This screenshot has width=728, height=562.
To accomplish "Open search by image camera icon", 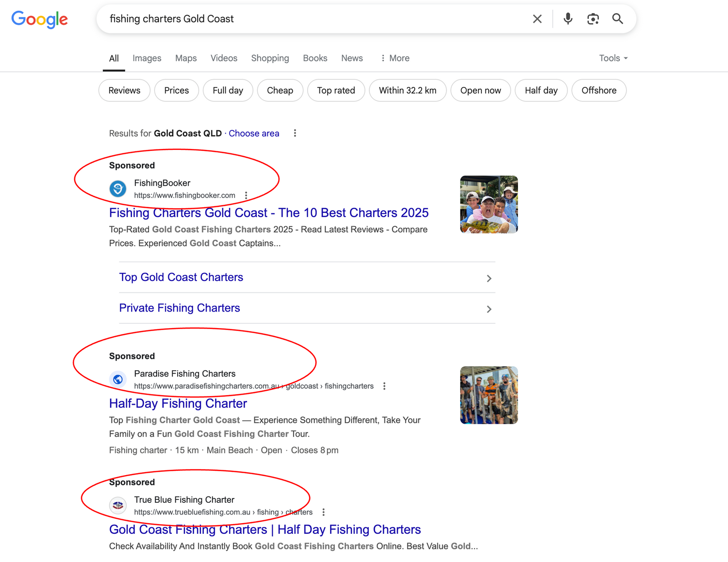I will click(x=593, y=19).
